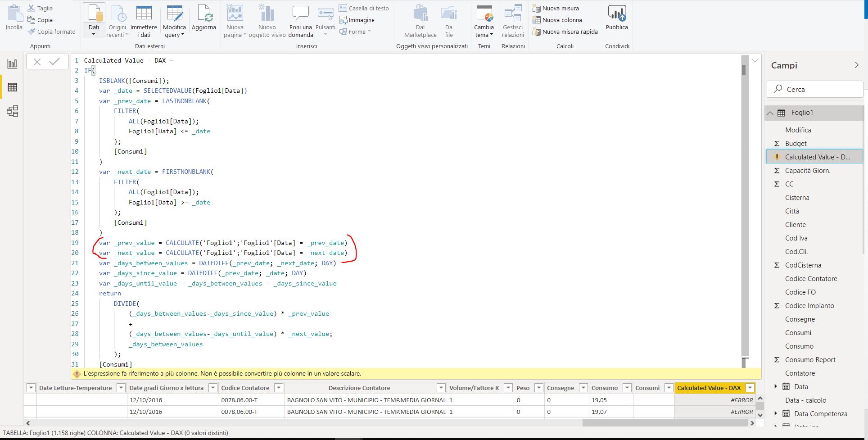This screenshot has width=868, height=440.
Task: Click Dal Marketplace visual icon
Action: (x=420, y=13)
